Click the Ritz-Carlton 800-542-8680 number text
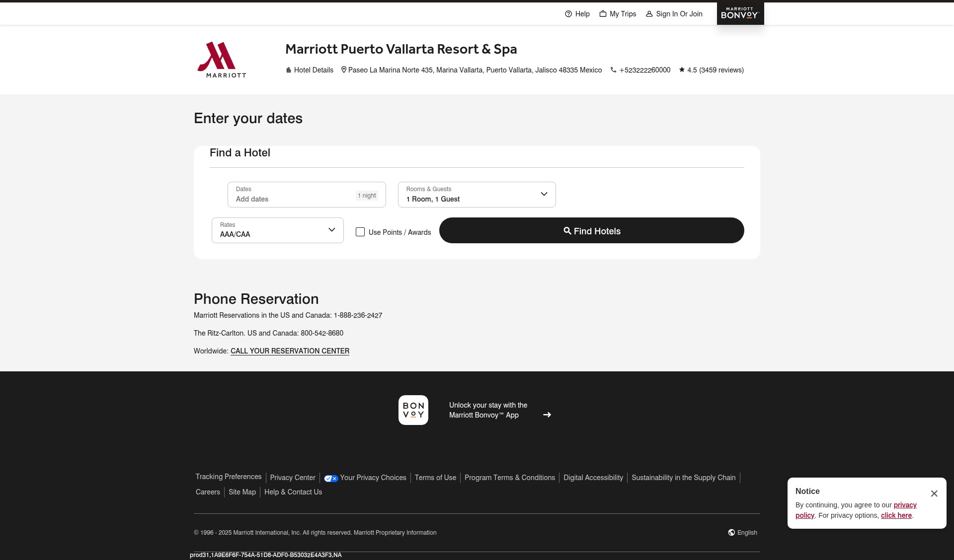This screenshot has height=560, width=954. pos(322,333)
